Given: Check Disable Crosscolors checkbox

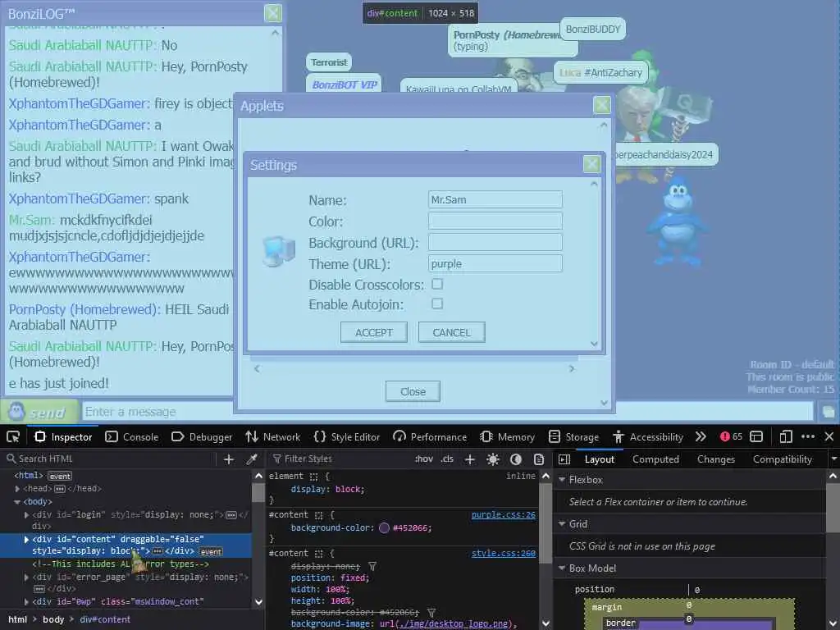Looking at the screenshot, I should pyautogui.click(x=437, y=284).
